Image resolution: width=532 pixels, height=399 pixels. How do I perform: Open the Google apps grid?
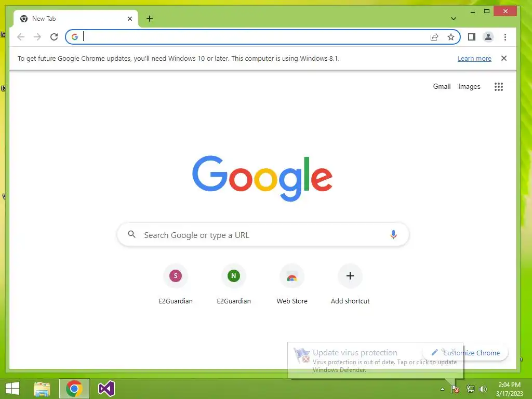499,87
